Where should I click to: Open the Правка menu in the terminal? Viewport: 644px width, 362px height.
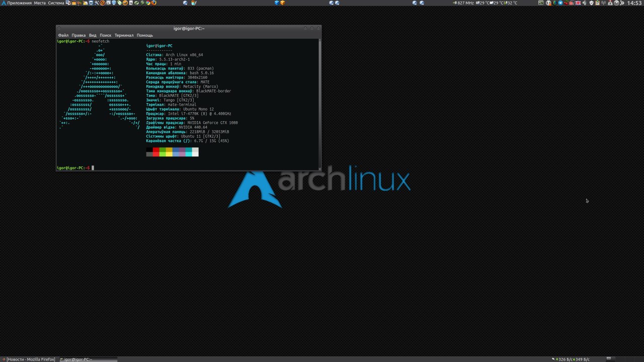point(78,35)
